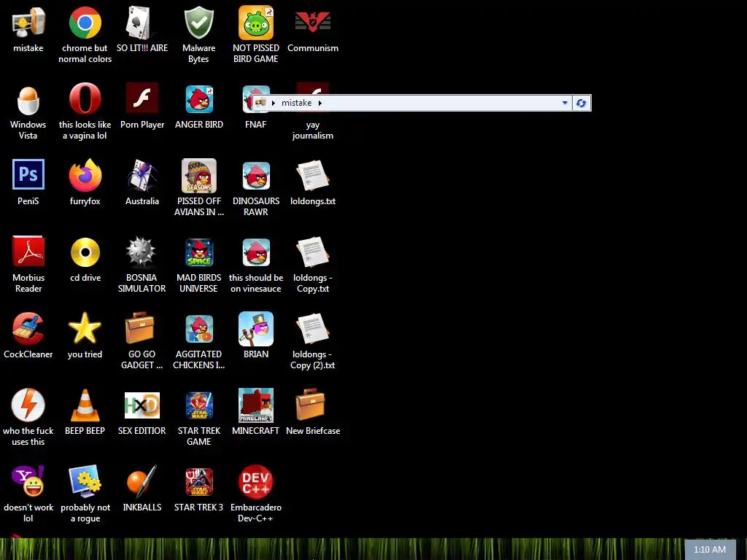Click the FNAF icon label

256,125
